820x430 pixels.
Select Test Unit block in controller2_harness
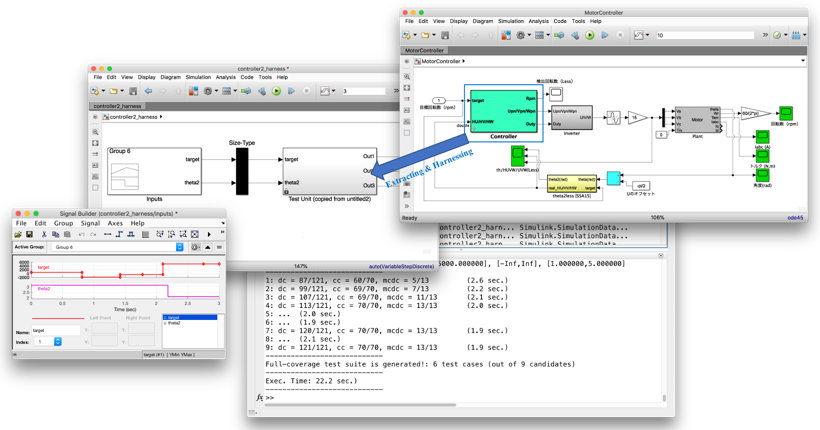(x=329, y=171)
